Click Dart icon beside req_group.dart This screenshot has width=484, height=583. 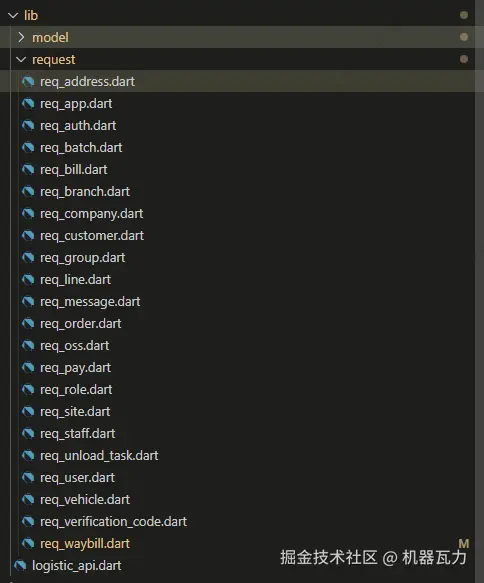point(28,257)
